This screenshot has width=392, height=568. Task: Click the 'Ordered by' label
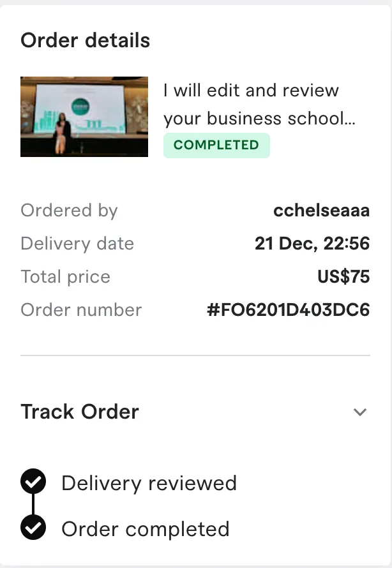click(x=70, y=211)
